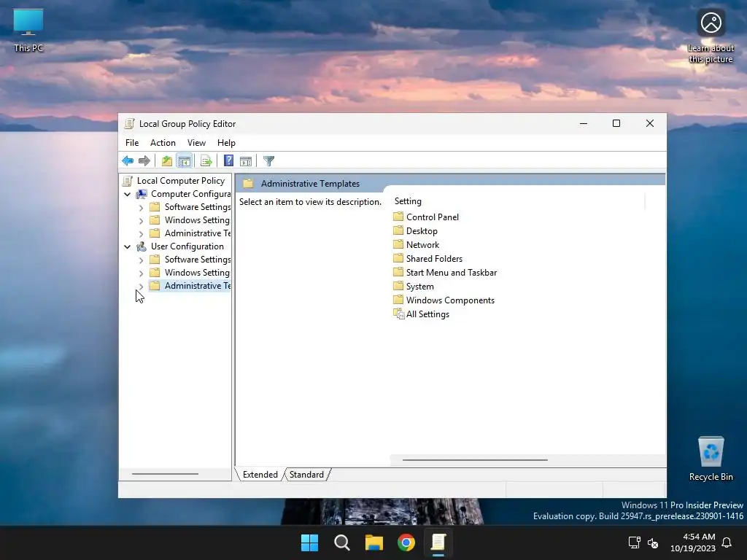Minimize the Local Group Policy Editor window
This screenshot has height=560, width=747.
pos(583,123)
